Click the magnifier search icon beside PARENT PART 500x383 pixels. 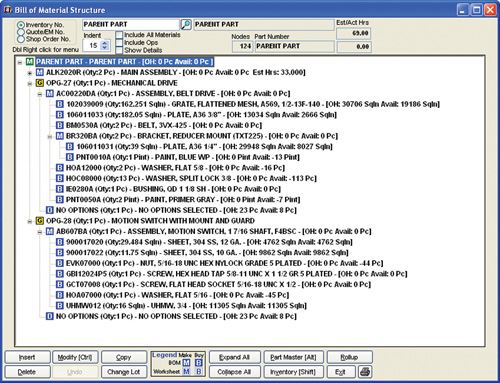186,24
